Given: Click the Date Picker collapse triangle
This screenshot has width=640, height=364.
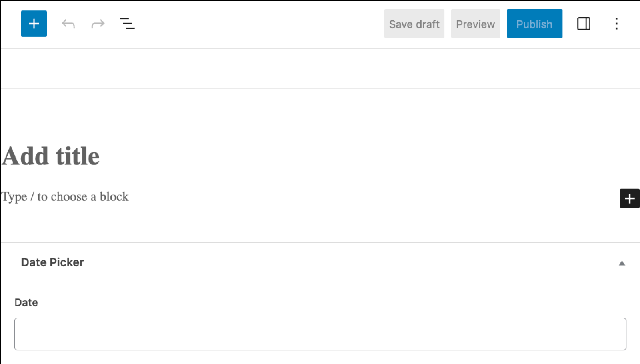Looking at the screenshot, I should coord(622,263).
